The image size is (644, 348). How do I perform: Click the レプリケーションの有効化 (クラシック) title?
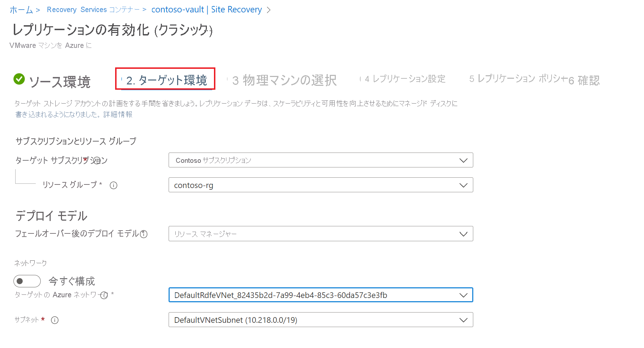(x=112, y=30)
